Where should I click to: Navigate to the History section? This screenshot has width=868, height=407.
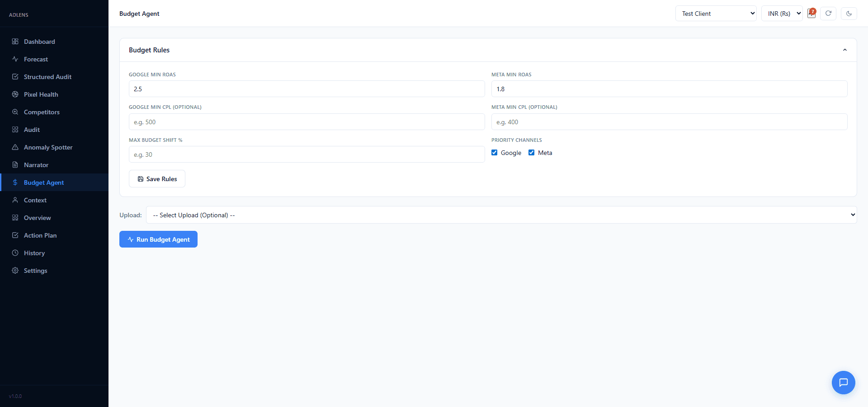point(34,253)
